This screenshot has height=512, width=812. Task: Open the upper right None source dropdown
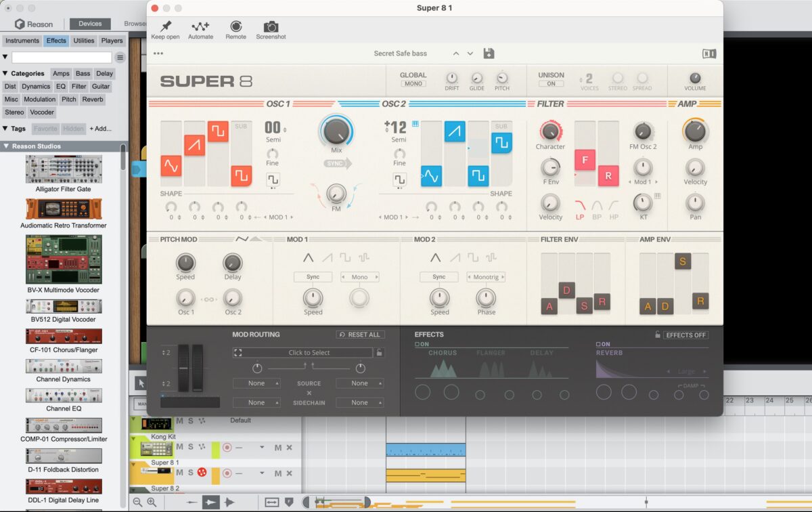[x=359, y=383]
